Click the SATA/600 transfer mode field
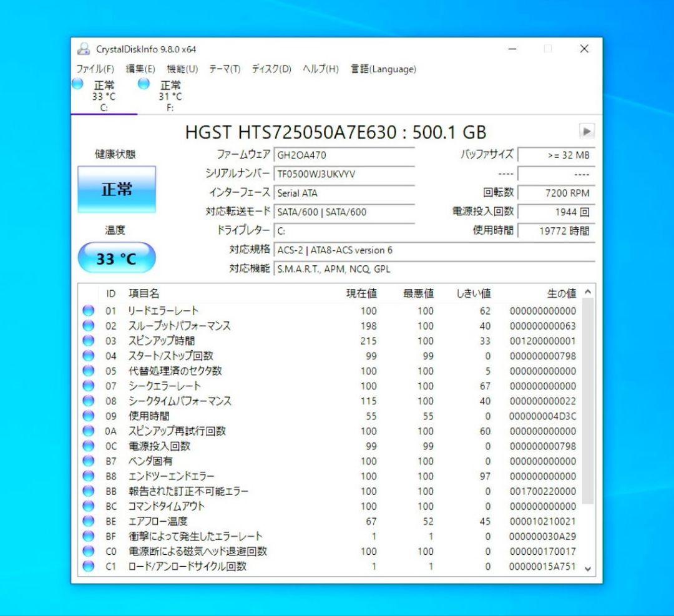This screenshot has width=674, height=616. pos(344,212)
